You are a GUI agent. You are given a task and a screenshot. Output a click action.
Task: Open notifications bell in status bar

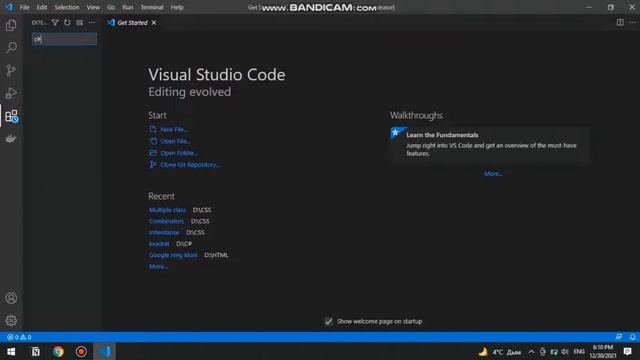click(632, 337)
